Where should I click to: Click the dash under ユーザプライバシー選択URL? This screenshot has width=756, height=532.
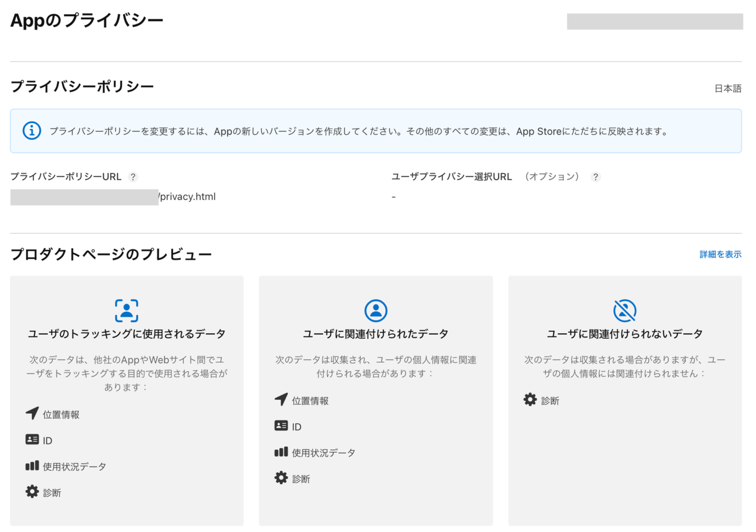pos(393,196)
